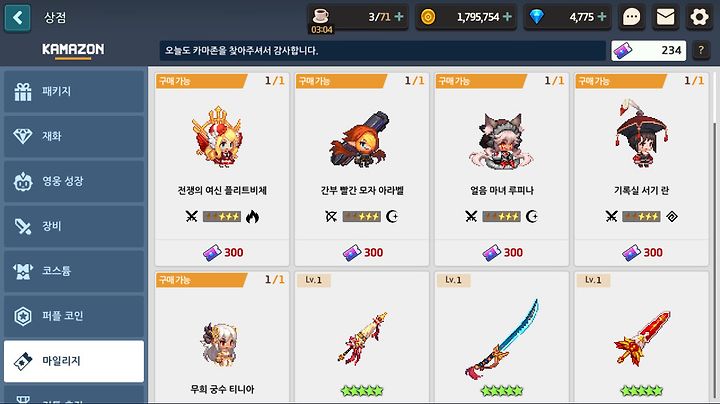Select the 마일리지 tab
Screen dimensions: 720x404
(x=74, y=361)
